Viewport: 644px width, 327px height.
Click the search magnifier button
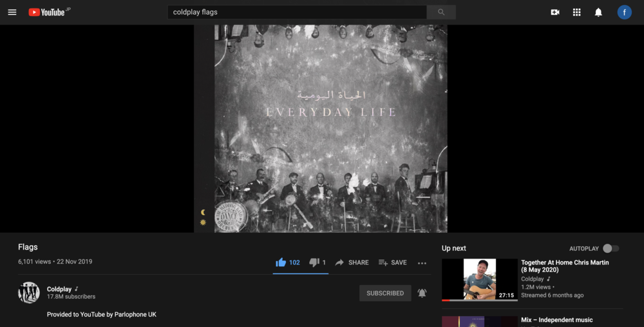coord(441,12)
